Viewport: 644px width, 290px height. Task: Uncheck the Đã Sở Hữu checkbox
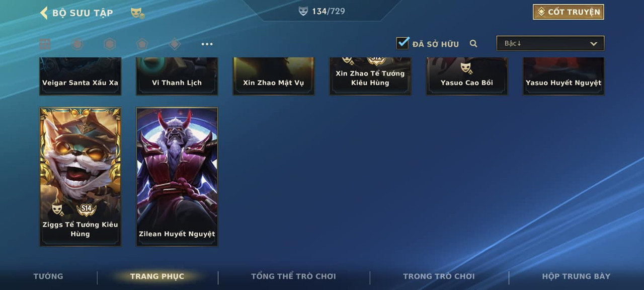click(x=403, y=43)
